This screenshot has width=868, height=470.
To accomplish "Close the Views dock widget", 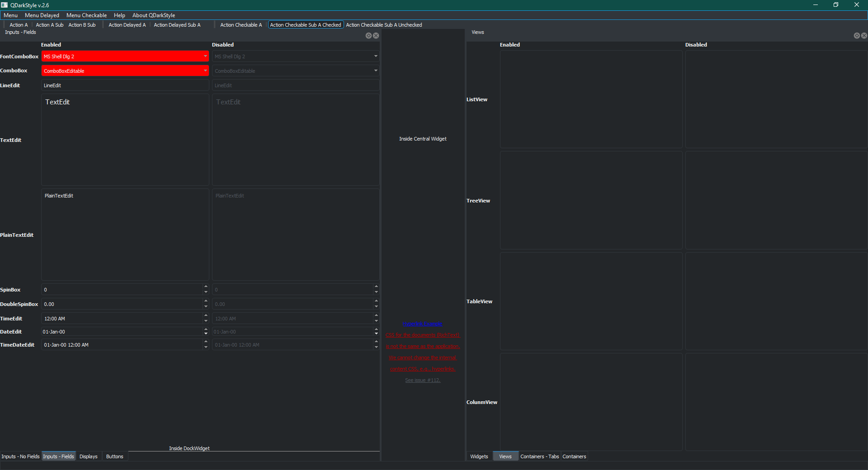I will pos(864,35).
